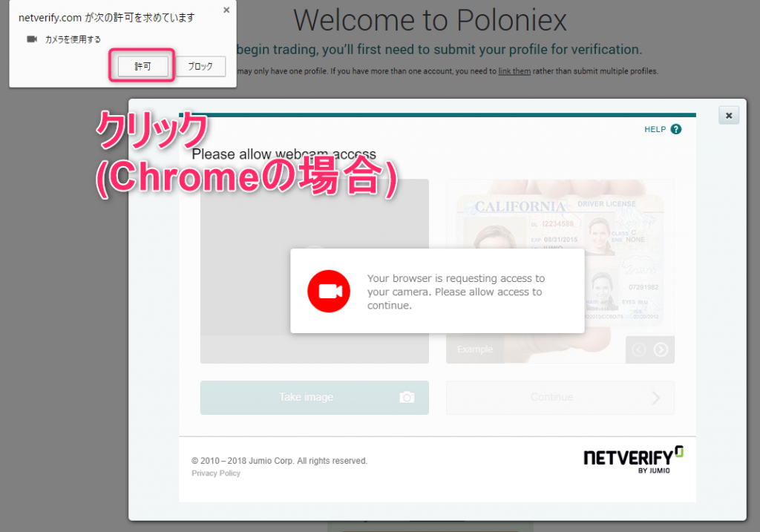Click the chevron arrow on Continue
Image resolution: width=760 pixels, height=532 pixels.
point(655,398)
